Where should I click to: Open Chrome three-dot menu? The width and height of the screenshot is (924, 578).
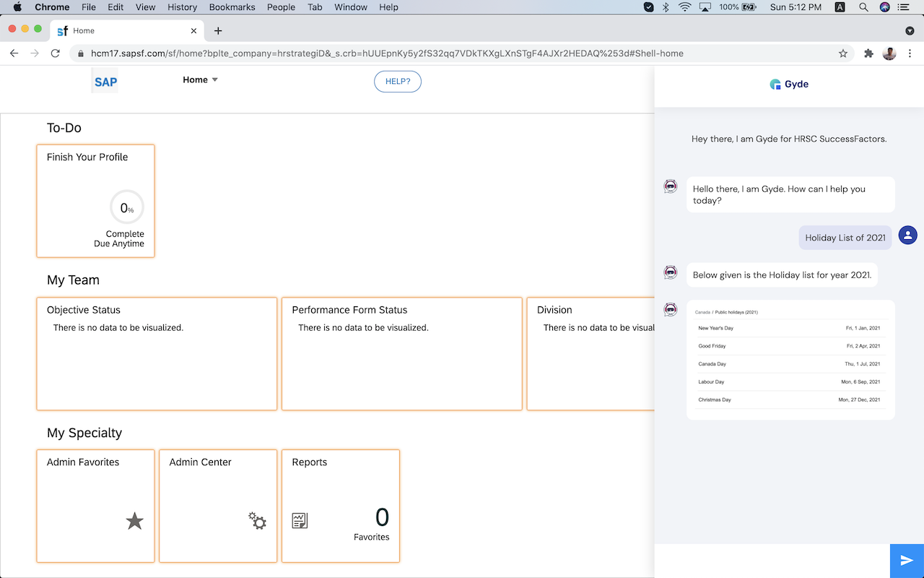[910, 53]
